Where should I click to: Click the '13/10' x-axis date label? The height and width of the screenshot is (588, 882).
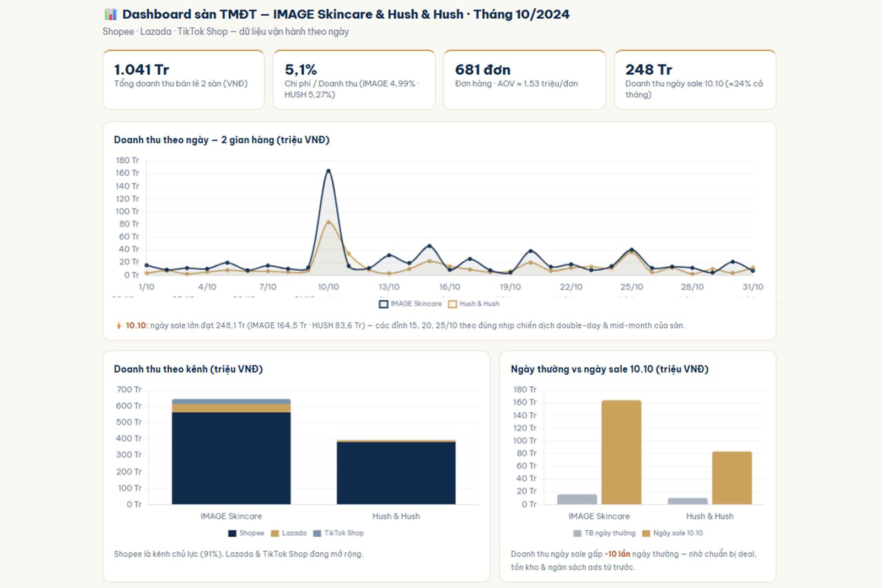(x=389, y=287)
